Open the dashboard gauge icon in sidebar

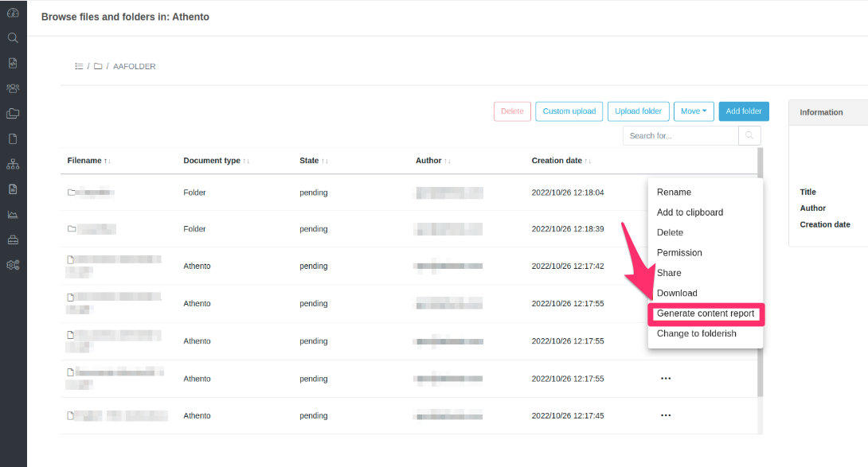click(x=13, y=13)
